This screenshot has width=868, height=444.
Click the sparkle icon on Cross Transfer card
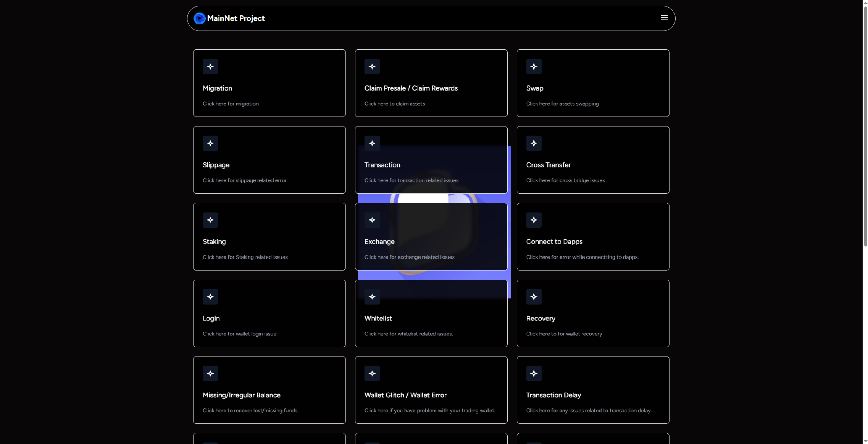(534, 143)
